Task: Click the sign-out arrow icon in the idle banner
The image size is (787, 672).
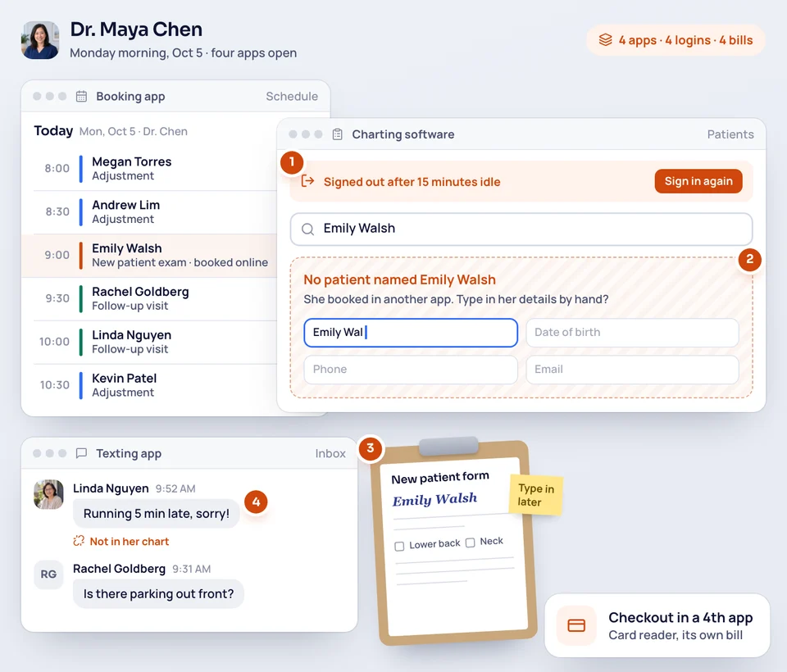Action: tap(307, 181)
